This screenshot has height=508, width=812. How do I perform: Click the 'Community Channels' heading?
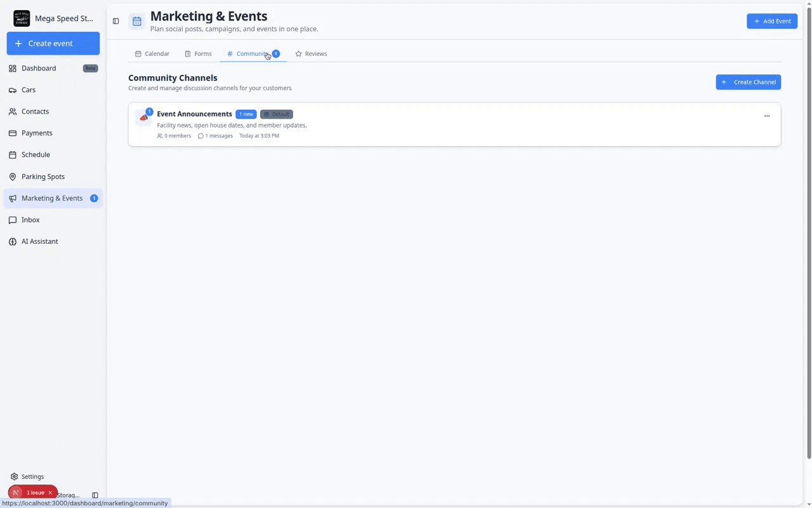173,78
